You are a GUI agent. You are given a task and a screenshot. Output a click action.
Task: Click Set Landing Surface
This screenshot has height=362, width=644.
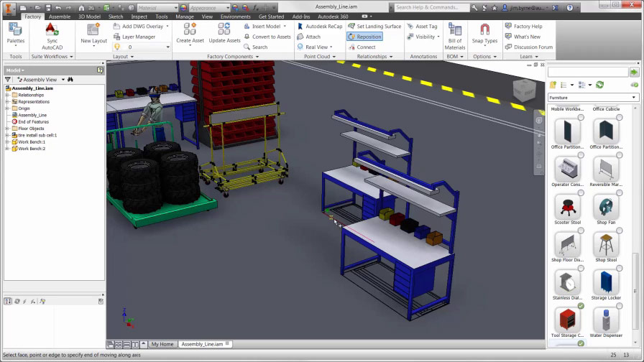pos(374,27)
